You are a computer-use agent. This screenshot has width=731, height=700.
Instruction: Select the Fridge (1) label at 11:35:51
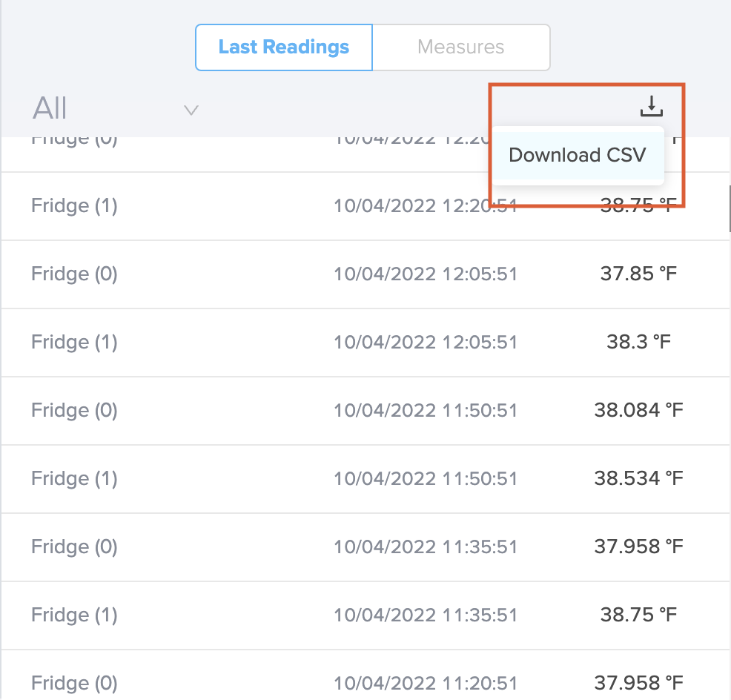pos(74,615)
